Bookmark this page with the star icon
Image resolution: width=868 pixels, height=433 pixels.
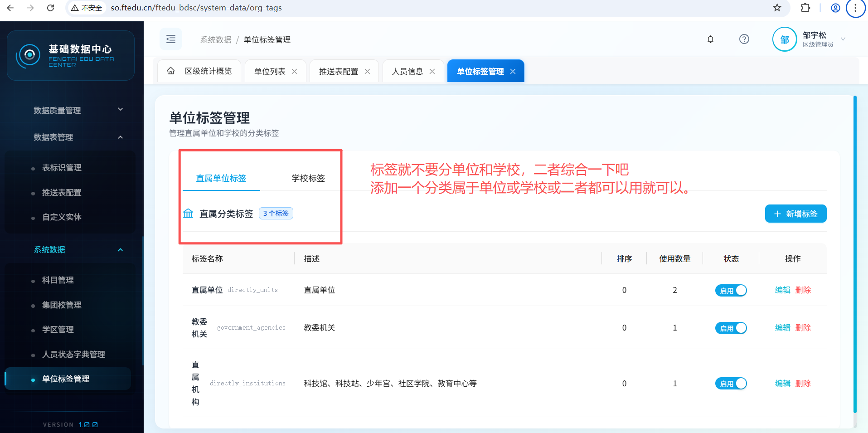tap(777, 8)
